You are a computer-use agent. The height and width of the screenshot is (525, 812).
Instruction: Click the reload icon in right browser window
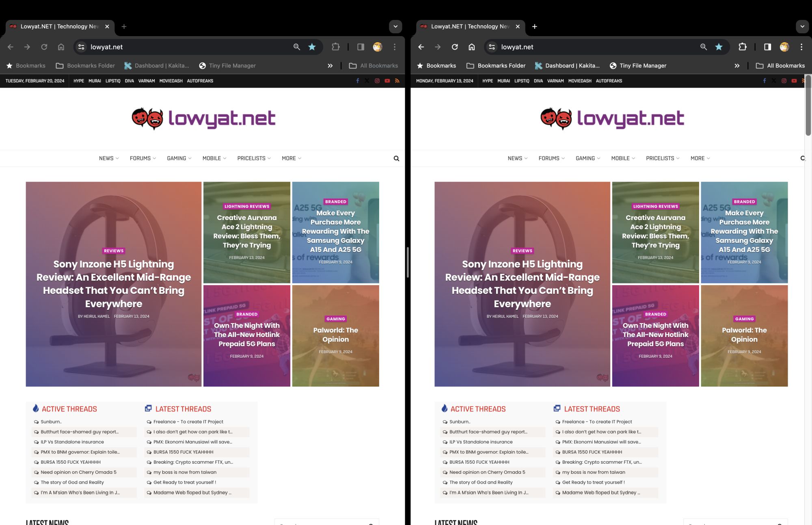pyautogui.click(x=455, y=47)
